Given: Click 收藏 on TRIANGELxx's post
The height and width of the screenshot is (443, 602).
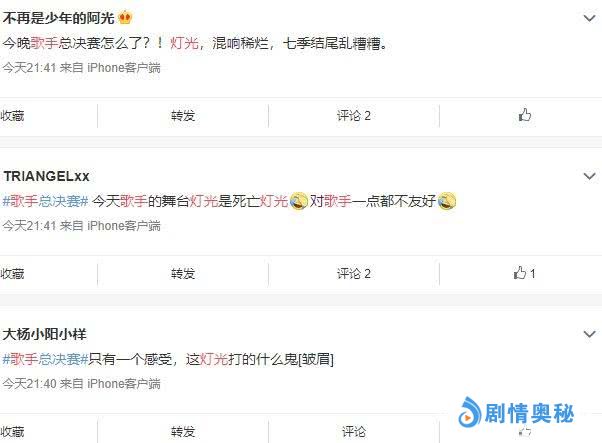Looking at the screenshot, I should click(12, 274).
